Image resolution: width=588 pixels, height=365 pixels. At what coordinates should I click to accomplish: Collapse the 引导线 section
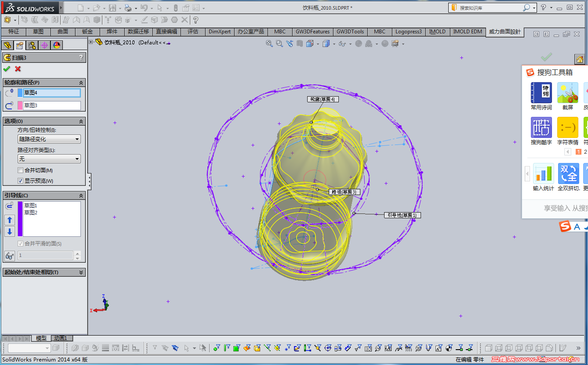81,195
